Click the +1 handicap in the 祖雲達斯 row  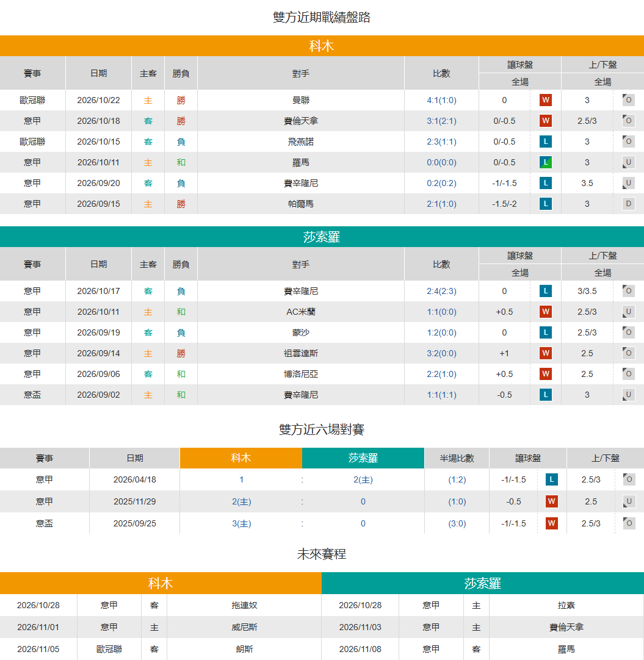(x=504, y=353)
